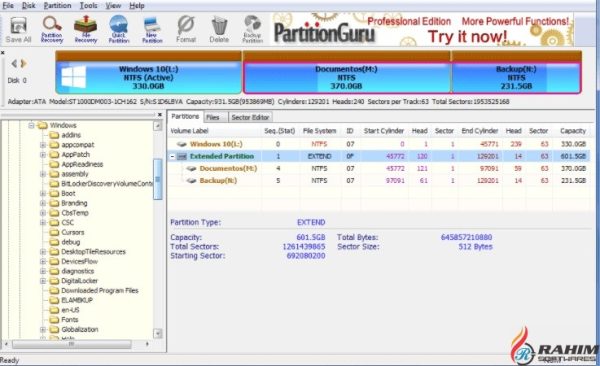This screenshot has height=366, width=600.
Task: Click folder icon of Cursors
Action: (x=54, y=232)
